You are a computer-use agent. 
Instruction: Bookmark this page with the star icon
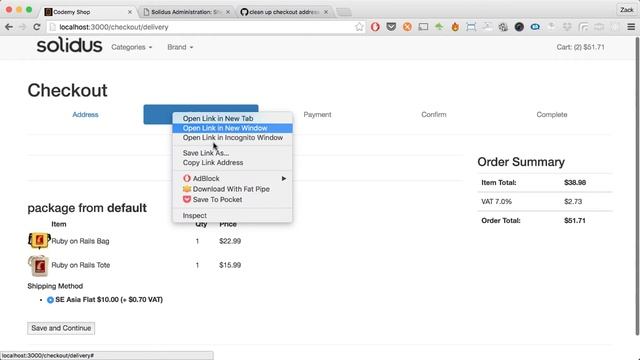[359, 27]
